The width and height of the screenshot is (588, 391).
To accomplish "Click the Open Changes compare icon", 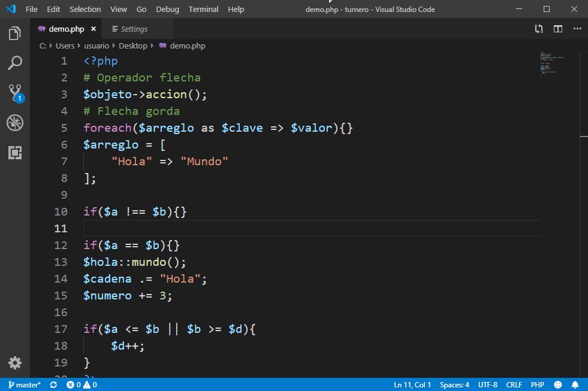I will 538,29.
